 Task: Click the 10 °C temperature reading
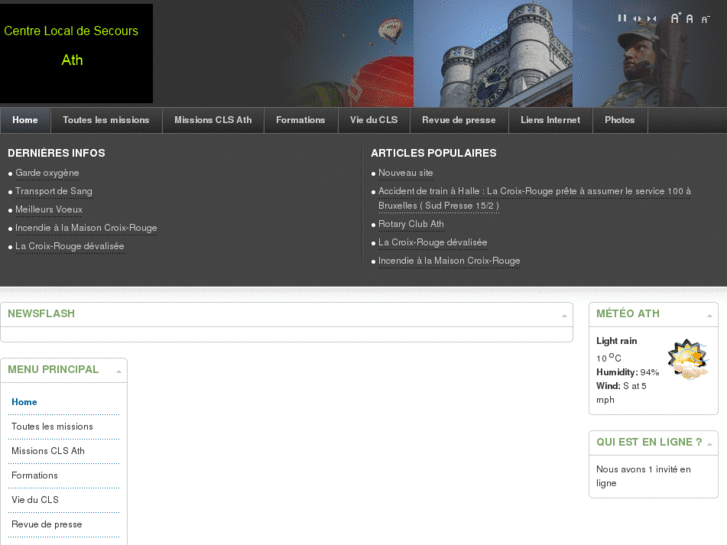609,358
